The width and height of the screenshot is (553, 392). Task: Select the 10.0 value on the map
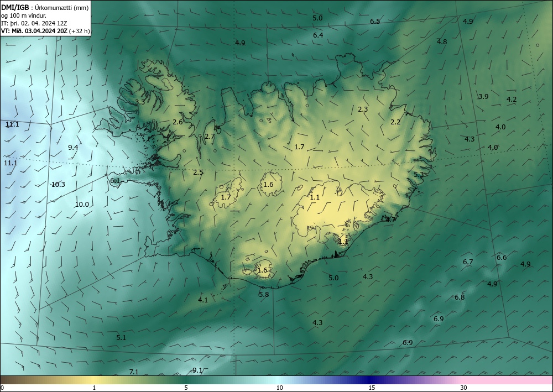click(x=82, y=205)
